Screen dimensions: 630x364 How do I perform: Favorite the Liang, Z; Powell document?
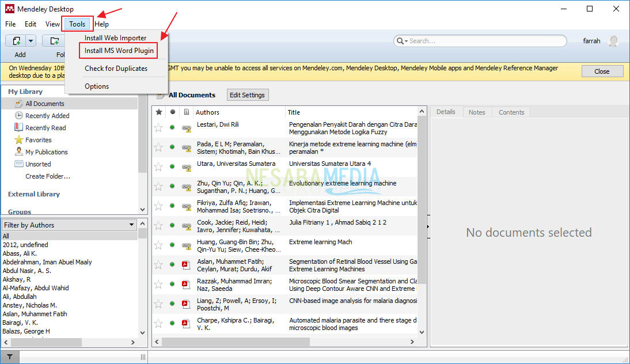pos(159,304)
